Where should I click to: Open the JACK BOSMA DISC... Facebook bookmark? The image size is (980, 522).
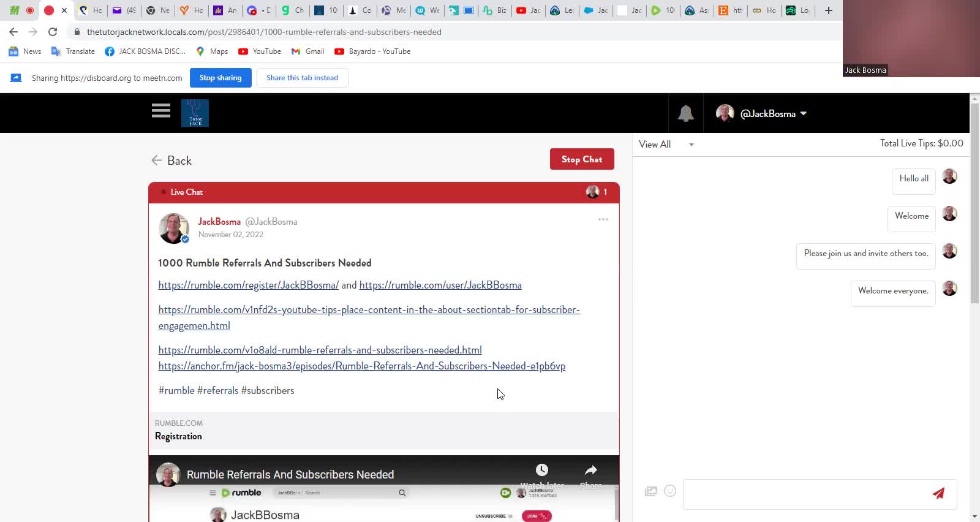click(x=145, y=51)
